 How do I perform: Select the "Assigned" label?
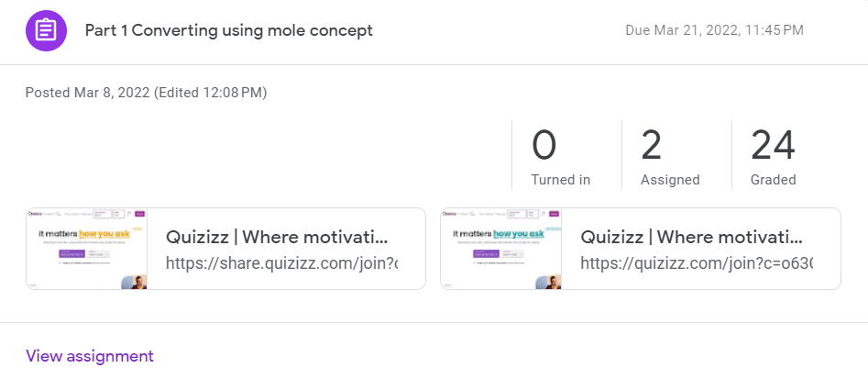[x=670, y=180]
